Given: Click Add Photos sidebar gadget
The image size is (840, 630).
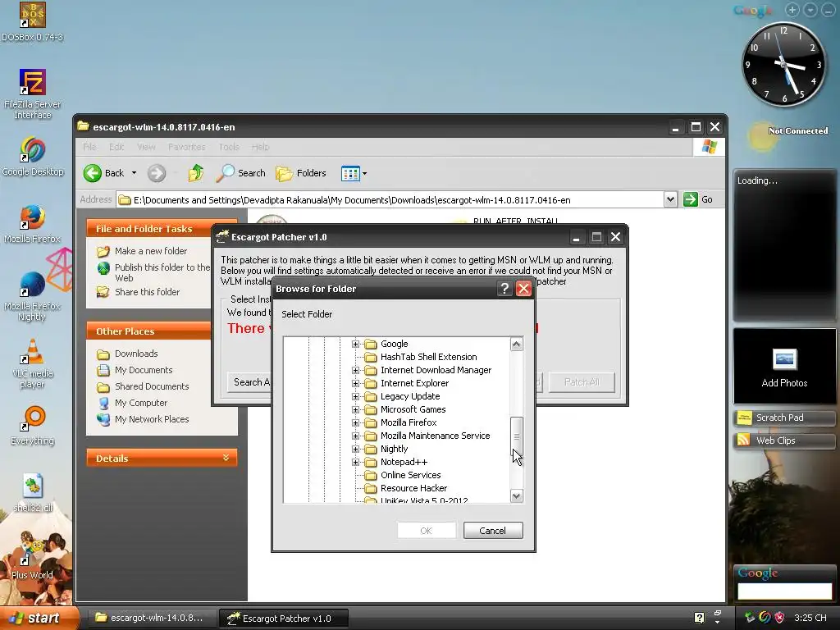Looking at the screenshot, I should [784, 367].
